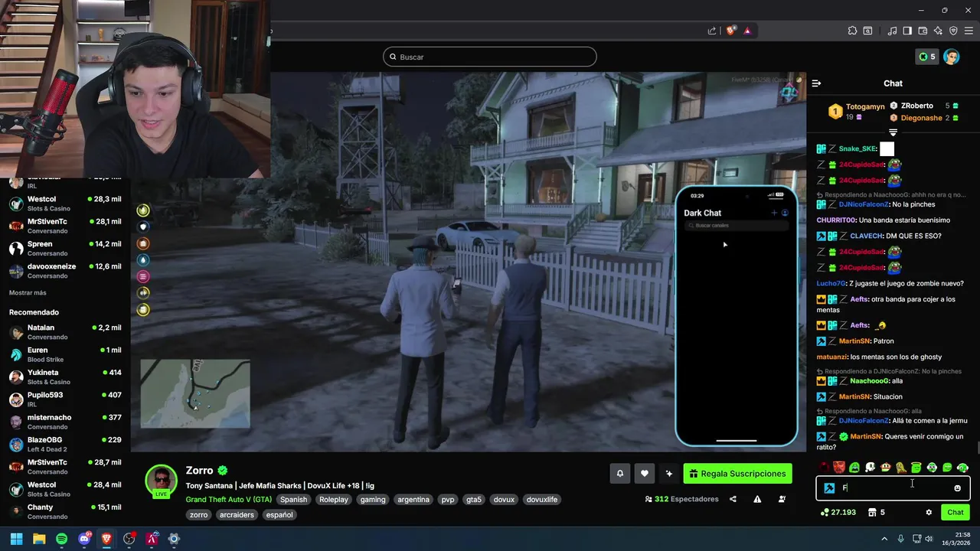Open Spreen channel in sidebar
The width and height of the screenshot is (980, 551).
tap(65, 248)
